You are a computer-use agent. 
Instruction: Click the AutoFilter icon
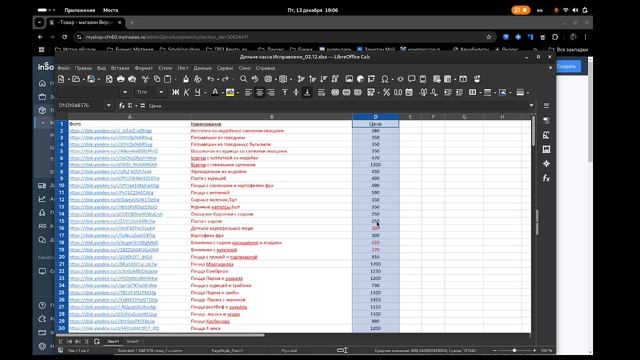click(335, 79)
